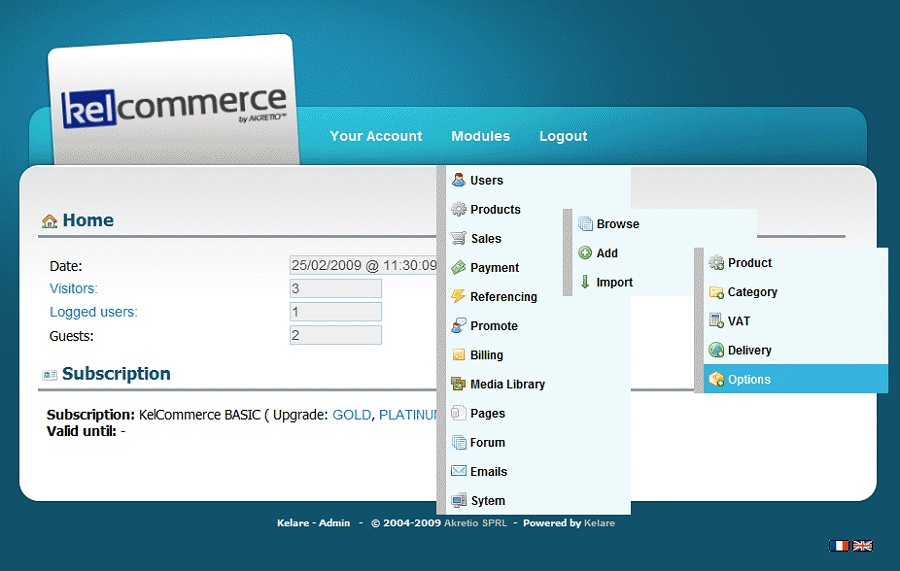Viewport: 900px width, 571px height.
Task: Click the Date field showing 25/02/2009
Action: coord(363,265)
